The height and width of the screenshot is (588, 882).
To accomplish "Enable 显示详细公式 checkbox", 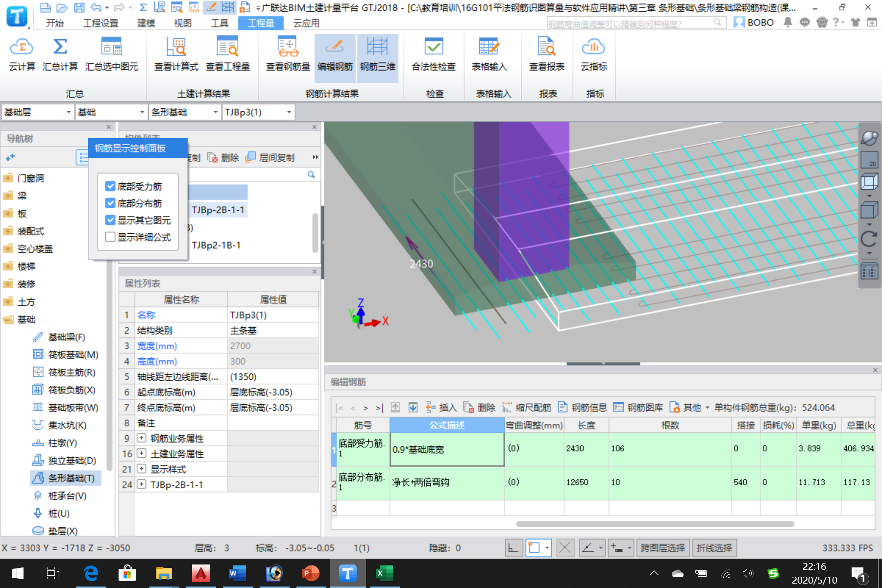I will pyautogui.click(x=110, y=237).
